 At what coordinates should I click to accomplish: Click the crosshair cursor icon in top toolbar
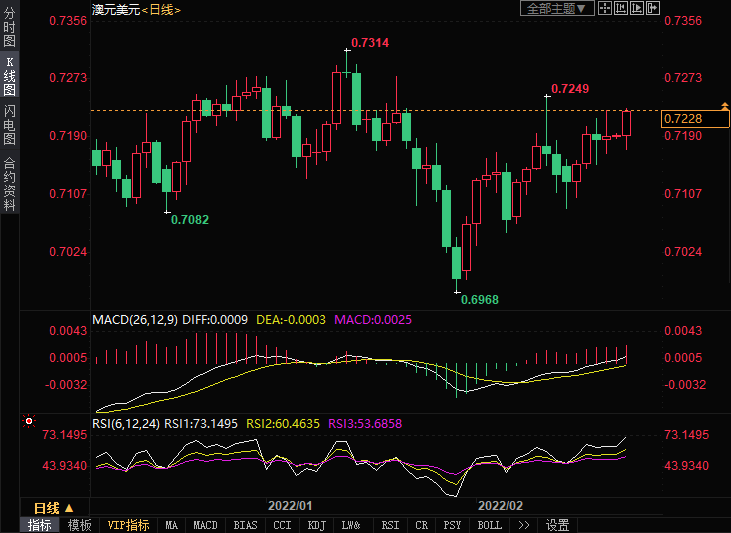coord(605,8)
